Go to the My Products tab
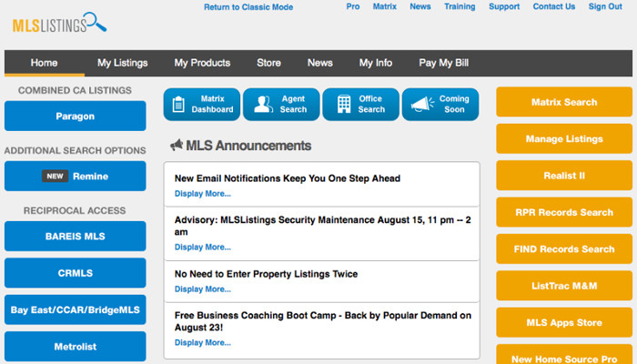The width and height of the screenshot is (637, 364). (x=202, y=63)
